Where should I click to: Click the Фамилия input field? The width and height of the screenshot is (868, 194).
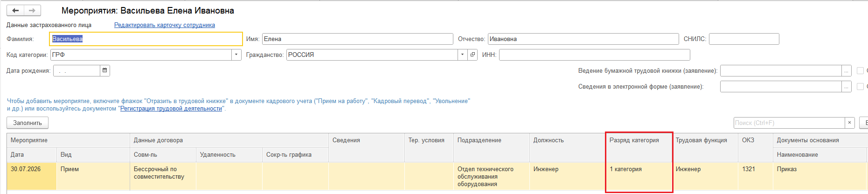(x=146, y=39)
